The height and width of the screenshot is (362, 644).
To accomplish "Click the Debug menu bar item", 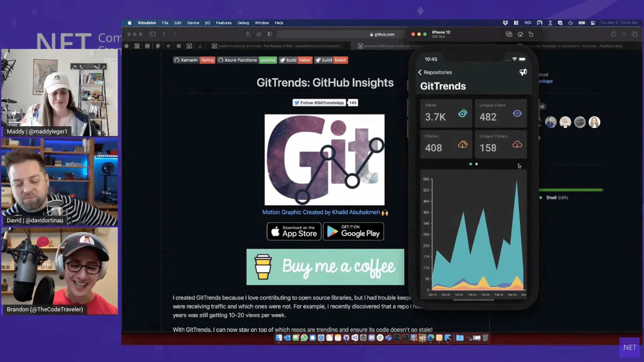I will [243, 22].
